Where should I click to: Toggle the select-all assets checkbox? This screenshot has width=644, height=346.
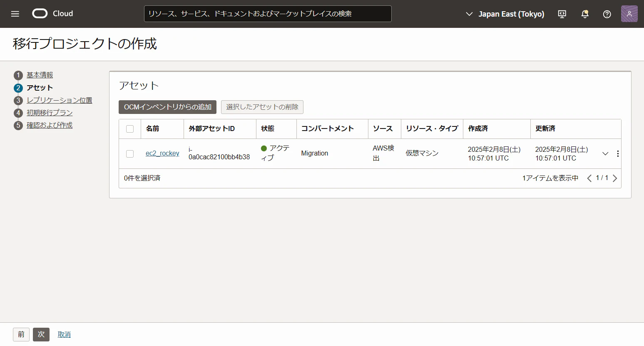[x=130, y=129]
